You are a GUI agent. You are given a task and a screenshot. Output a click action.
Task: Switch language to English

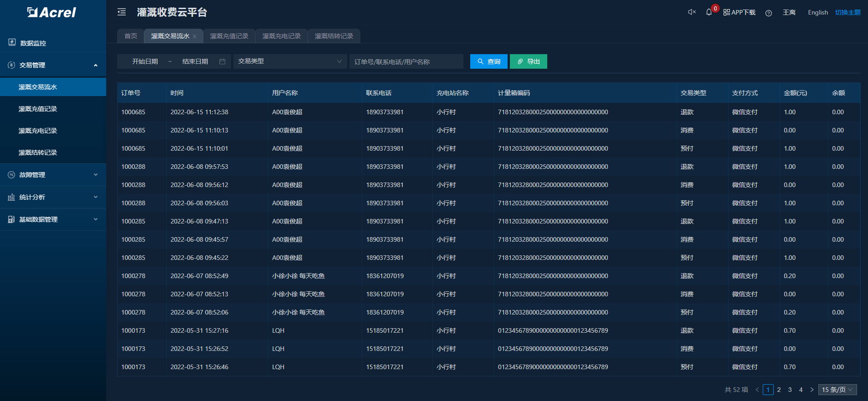tap(817, 12)
